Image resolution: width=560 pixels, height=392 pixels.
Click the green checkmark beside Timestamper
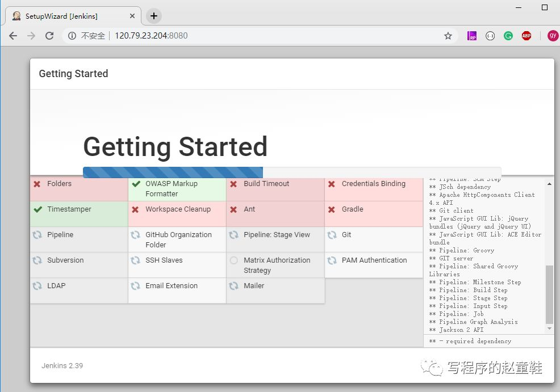pyautogui.click(x=38, y=209)
